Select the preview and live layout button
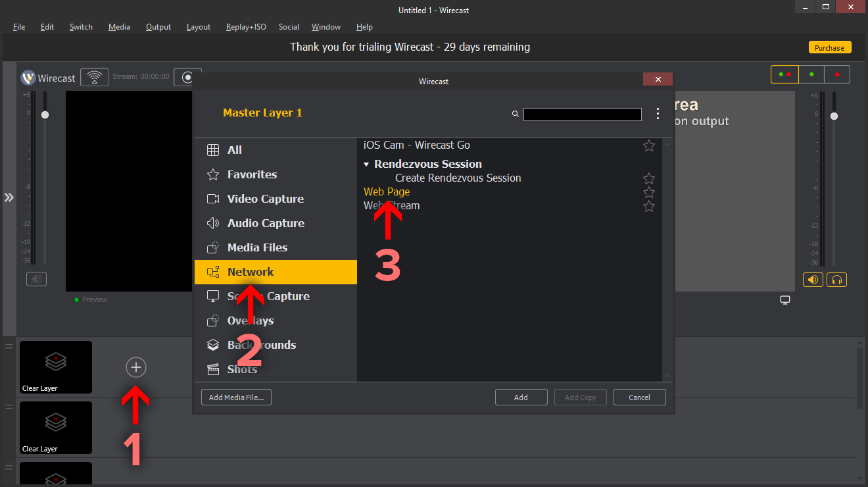The width and height of the screenshot is (868, 487). (x=784, y=74)
